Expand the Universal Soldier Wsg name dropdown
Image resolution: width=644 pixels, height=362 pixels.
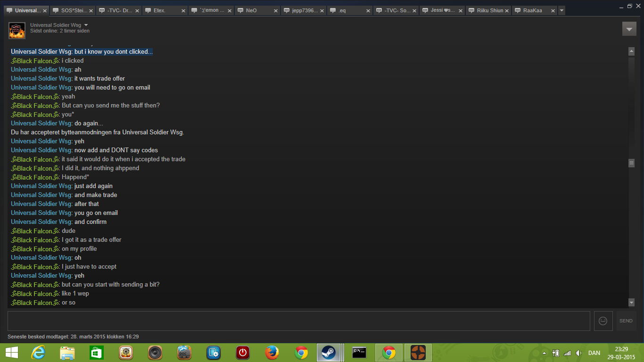[x=86, y=25]
